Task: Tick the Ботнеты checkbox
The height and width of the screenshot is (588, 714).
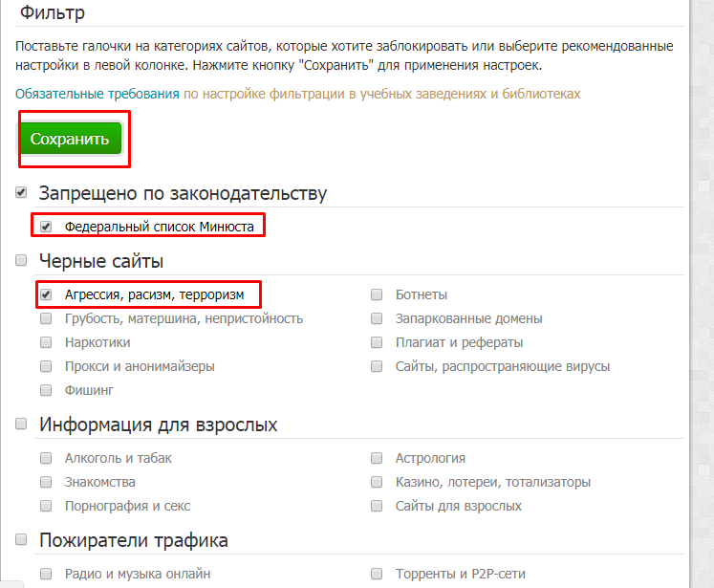Action: (377, 294)
